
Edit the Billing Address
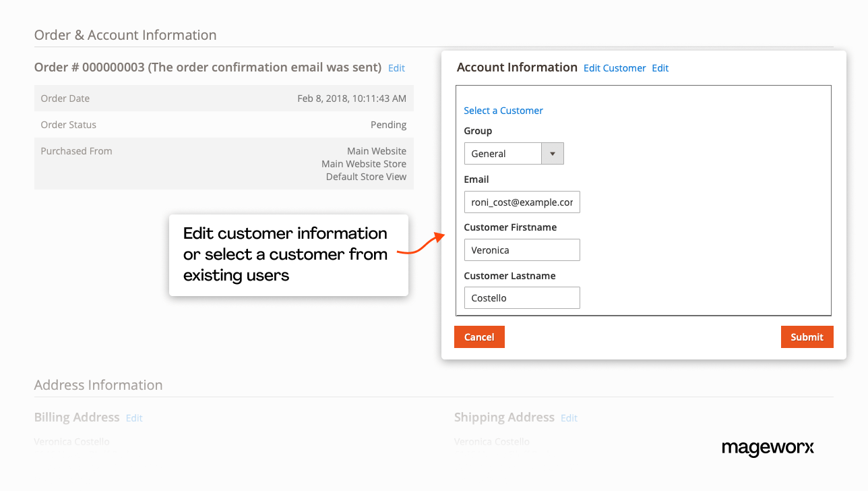[x=133, y=418]
